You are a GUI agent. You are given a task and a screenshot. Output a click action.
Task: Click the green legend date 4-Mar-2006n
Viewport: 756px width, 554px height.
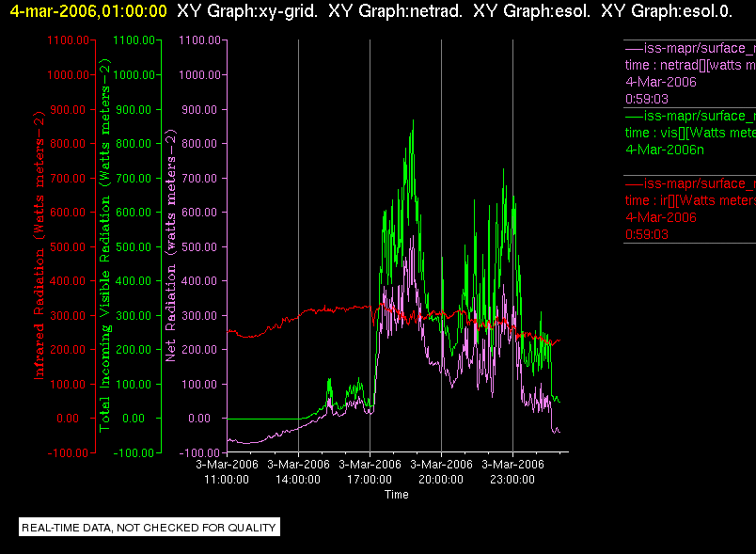[x=665, y=150]
